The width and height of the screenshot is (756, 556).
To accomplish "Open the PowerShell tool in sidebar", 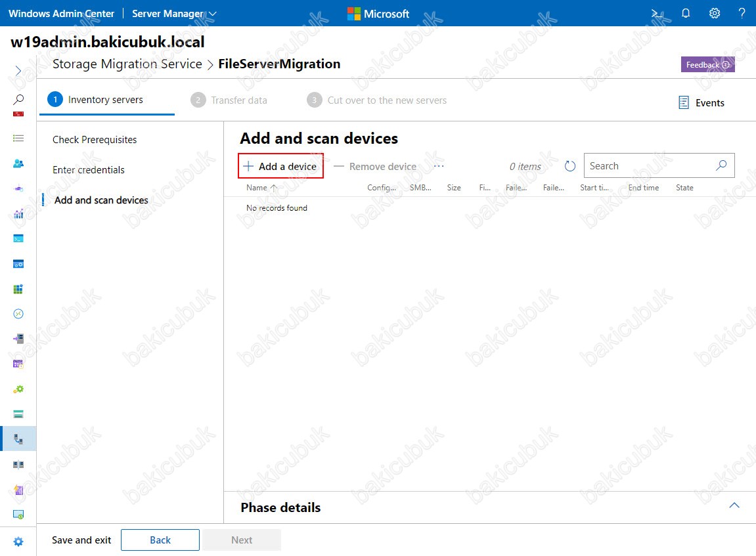I will pyautogui.click(x=18, y=238).
